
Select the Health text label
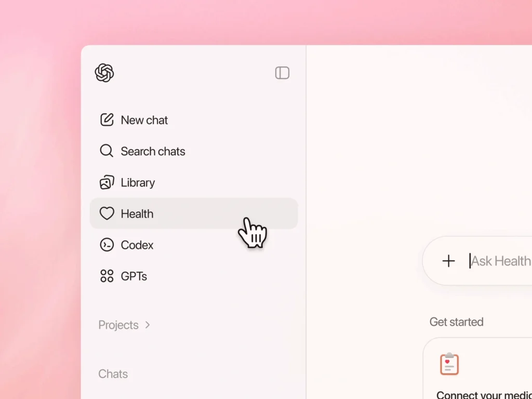click(137, 214)
